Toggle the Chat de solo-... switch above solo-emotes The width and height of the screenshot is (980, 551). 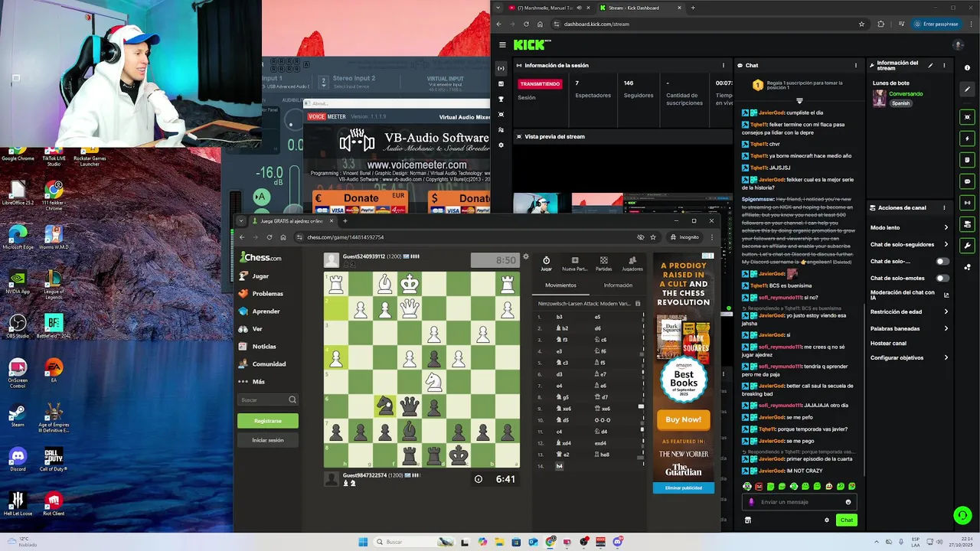tap(942, 261)
